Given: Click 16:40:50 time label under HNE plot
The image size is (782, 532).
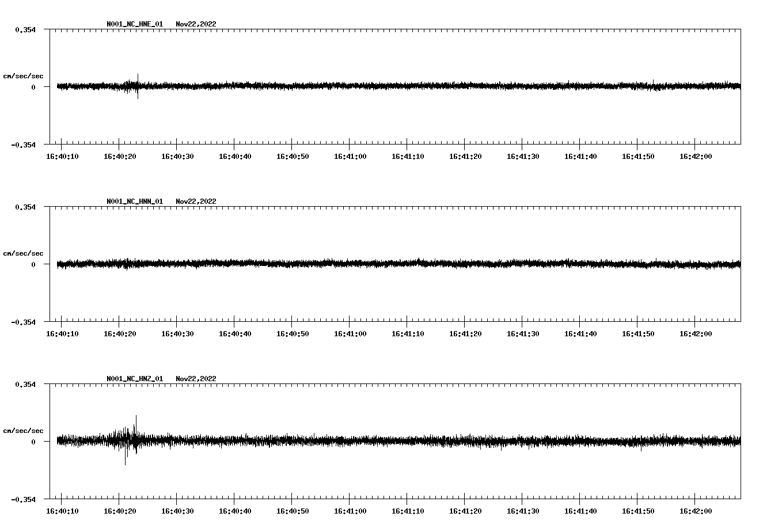Looking at the screenshot, I should tap(293, 157).
